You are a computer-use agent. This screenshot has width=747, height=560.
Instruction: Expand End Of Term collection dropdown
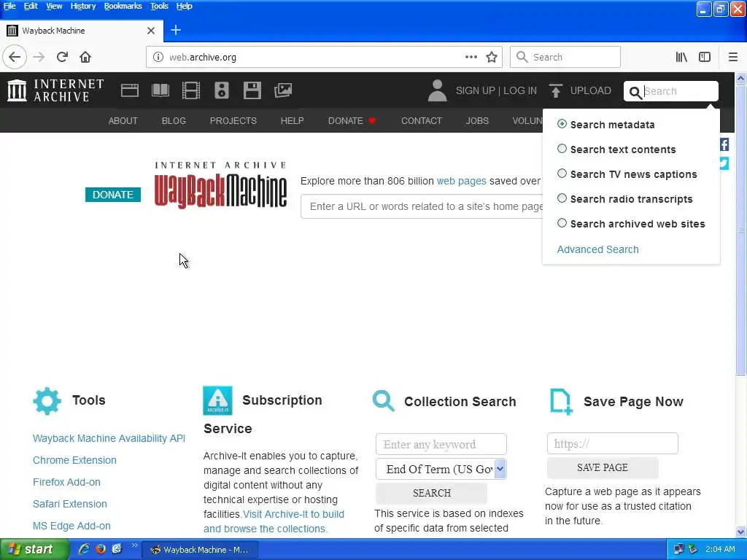(441, 469)
